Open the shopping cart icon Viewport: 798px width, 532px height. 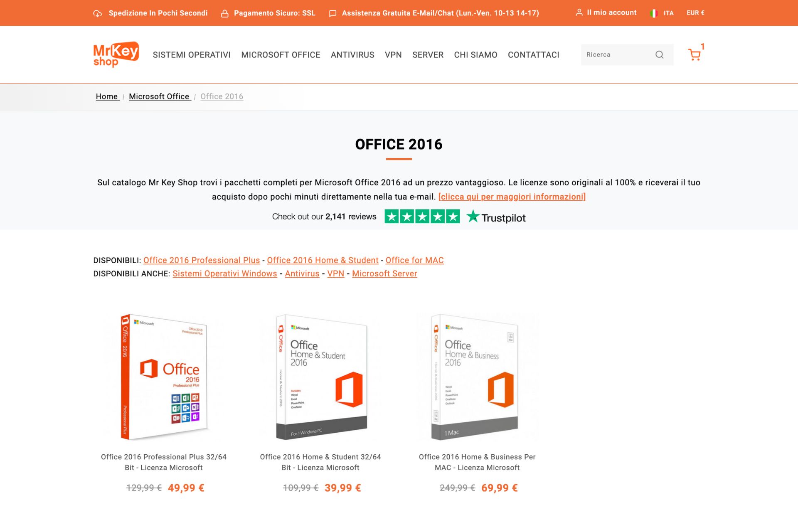(x=694, y=54)
